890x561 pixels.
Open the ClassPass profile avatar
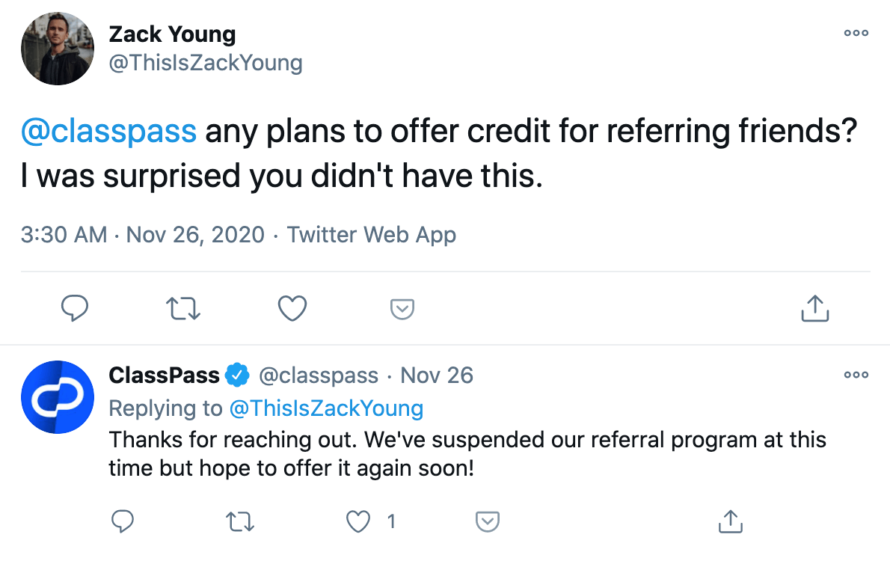(x=56, y=396)
